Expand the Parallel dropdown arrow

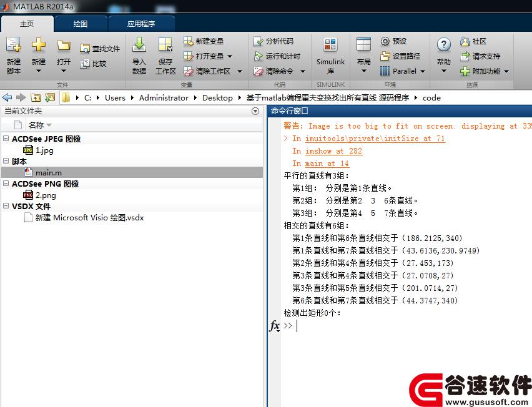point(423,71)
